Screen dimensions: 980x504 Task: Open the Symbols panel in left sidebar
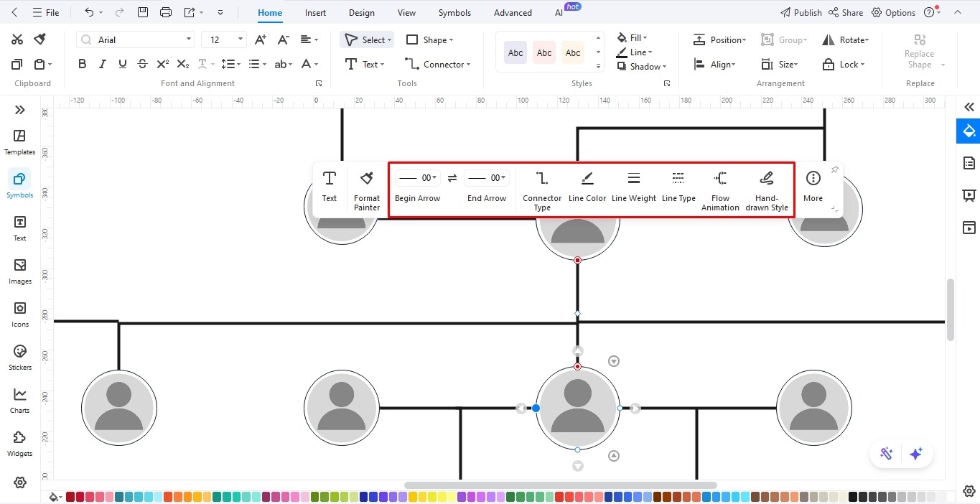tap(19, 184)
